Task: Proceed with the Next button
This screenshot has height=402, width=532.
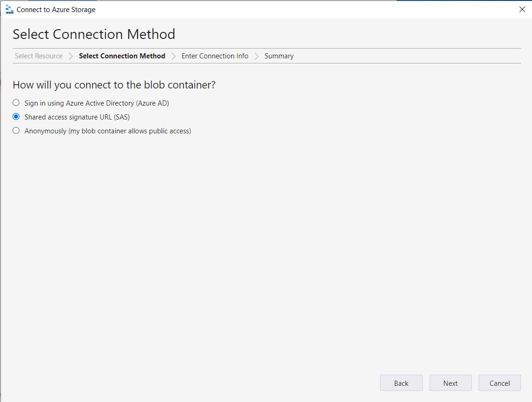Action: (450, 383)
